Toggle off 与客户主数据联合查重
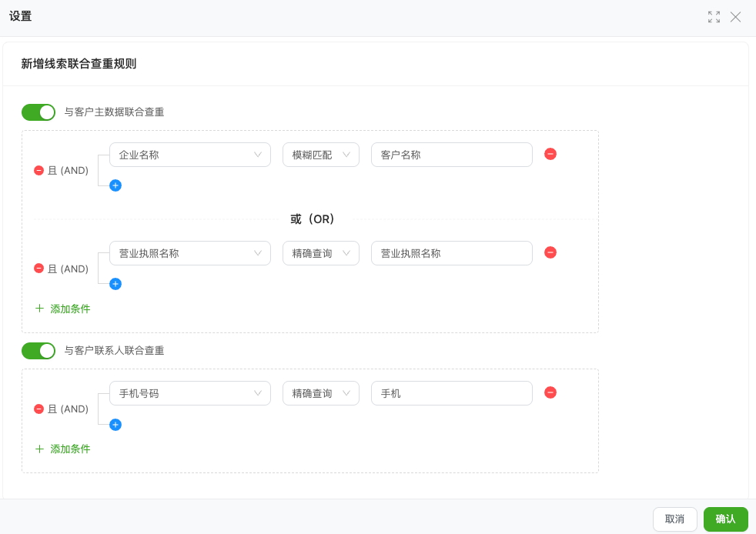The width and height of the screenshot is (756, 534). click(38, 112)
